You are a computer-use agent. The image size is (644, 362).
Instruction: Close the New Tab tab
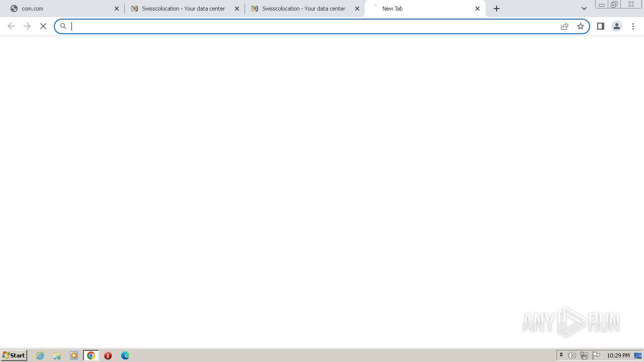tap(477, 9)
